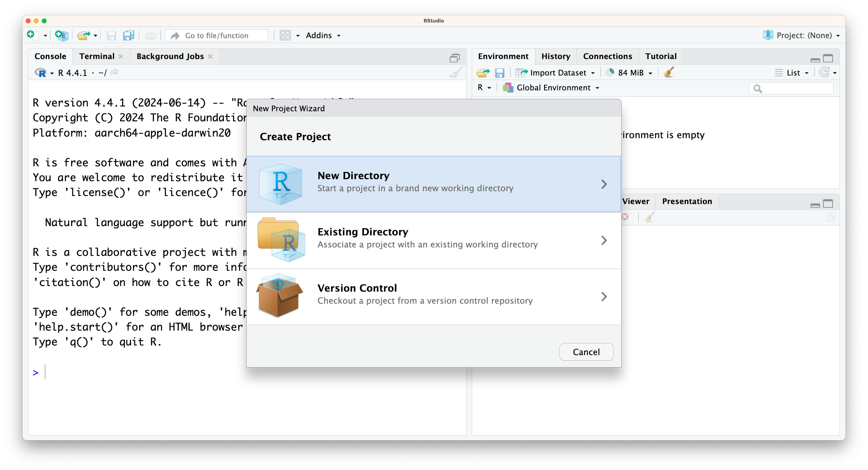Click the Load workspace folder icon
Image resolution: width=868 pixels, height=470 pixels.
point(483,73)
